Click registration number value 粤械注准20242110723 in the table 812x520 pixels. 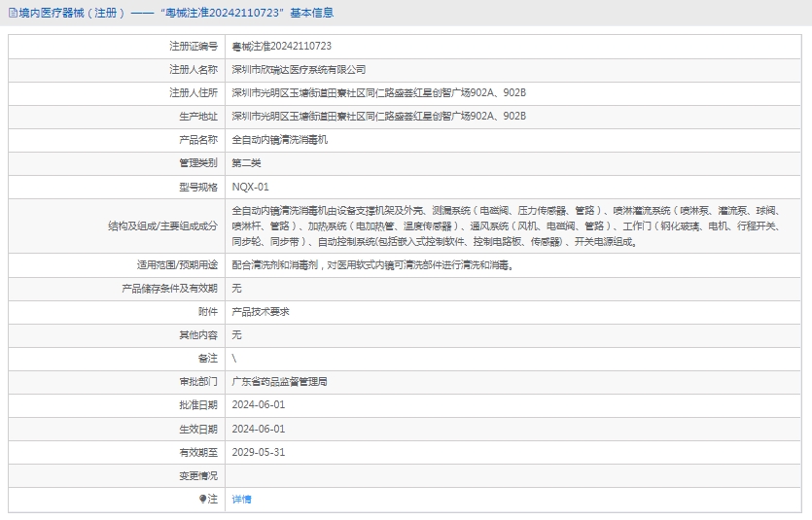click(x=281, y=46)
